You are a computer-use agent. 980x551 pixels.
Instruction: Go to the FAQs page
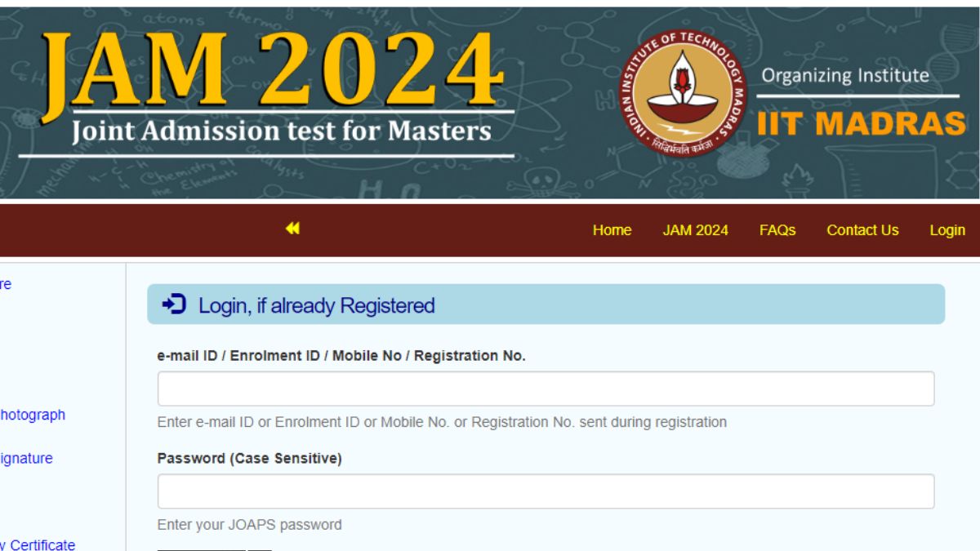(x=777, y=230)
